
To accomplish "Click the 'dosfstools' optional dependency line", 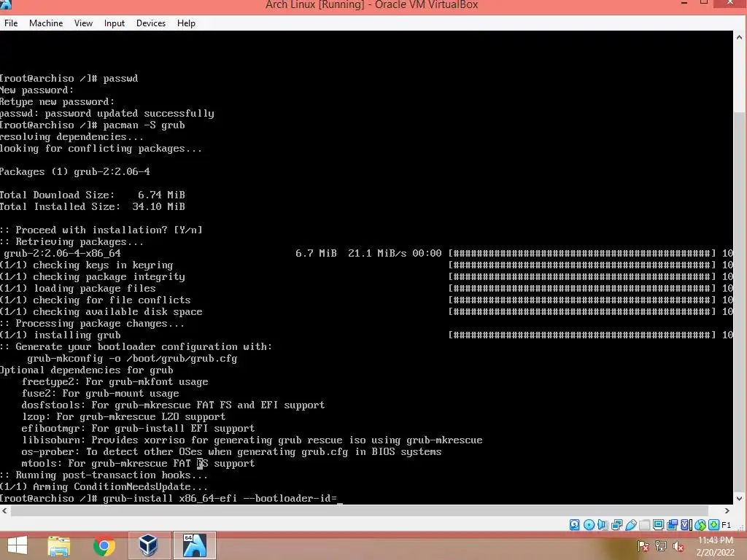I will tap(173, 405).
